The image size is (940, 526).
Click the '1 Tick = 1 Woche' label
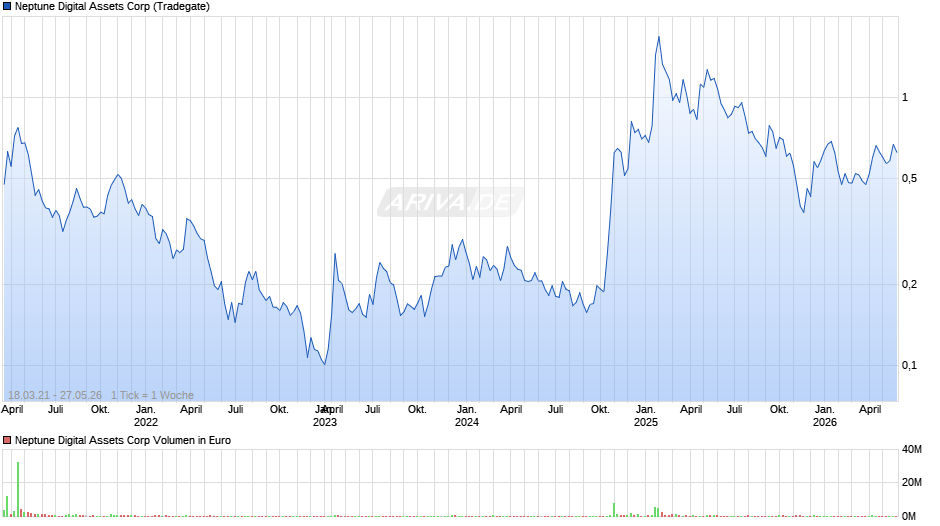[152, 395]
